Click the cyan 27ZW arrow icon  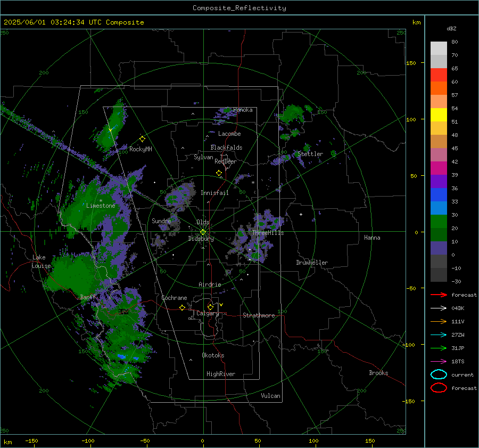click(439, 335)
